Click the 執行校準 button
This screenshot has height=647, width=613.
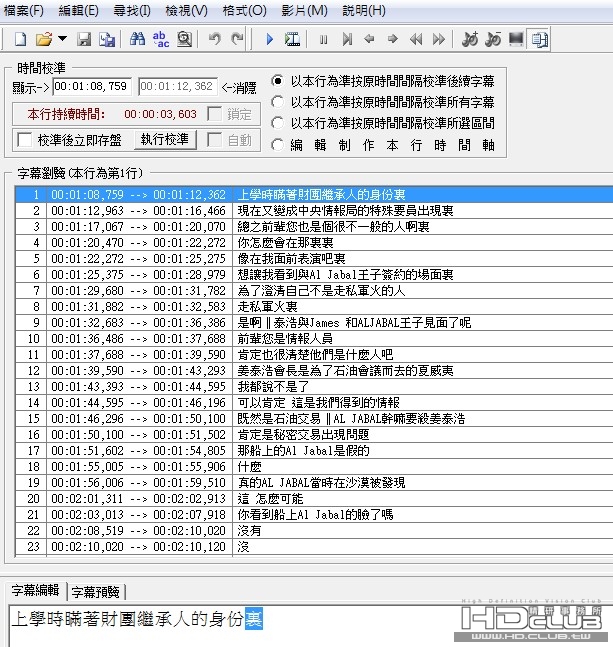pyautogui.click(x=165, y=139)
